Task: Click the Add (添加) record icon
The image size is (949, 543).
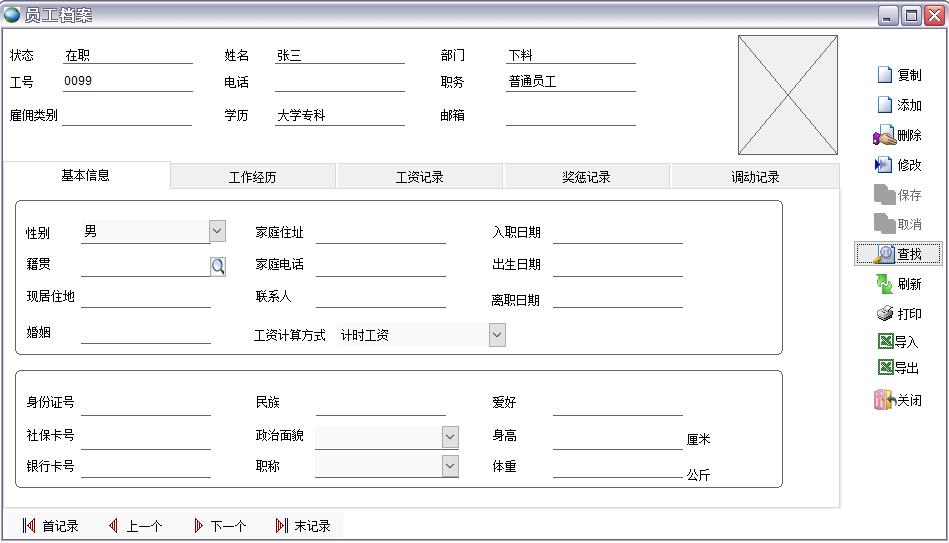Action: coord(885,105)
